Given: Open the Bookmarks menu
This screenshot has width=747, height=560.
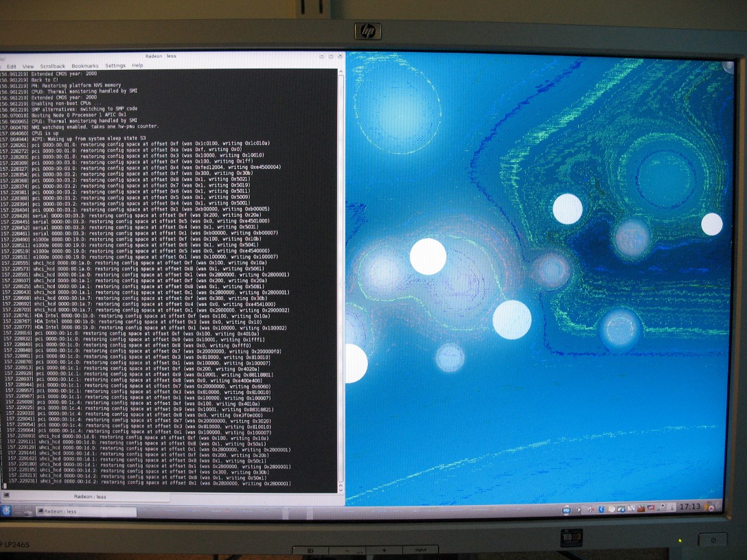Looking at the screenshot, I should [85, 66].
